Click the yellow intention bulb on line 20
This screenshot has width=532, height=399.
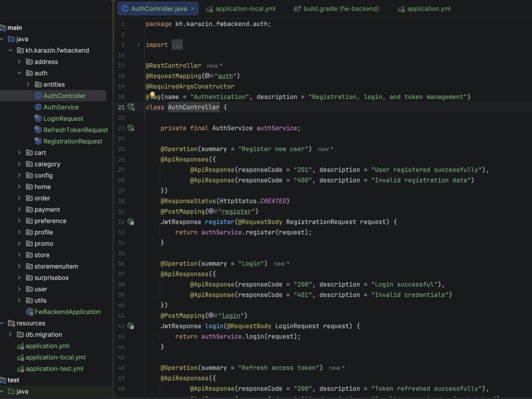tap(152, 95)
